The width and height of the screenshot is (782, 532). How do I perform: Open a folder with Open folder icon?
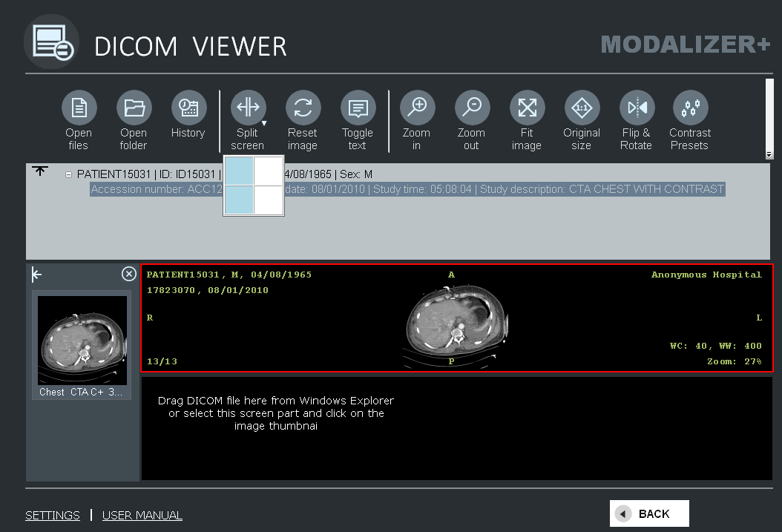134,108
